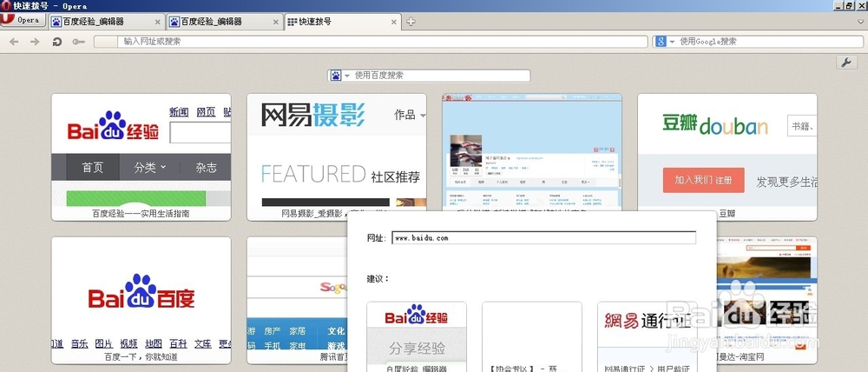Image resolution: width=868 pixels, height=372 pixels.
Task: Go forward with the forward arrow
Action: click(35, 42)
